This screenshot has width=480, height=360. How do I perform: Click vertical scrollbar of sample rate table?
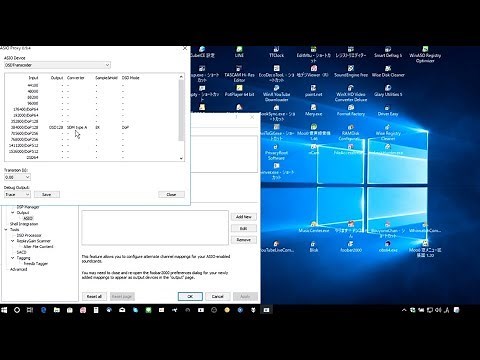pos(181,110)
